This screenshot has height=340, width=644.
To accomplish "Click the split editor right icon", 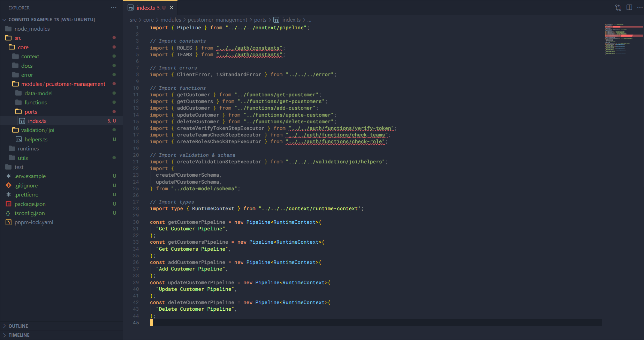I will coord(629,8).
